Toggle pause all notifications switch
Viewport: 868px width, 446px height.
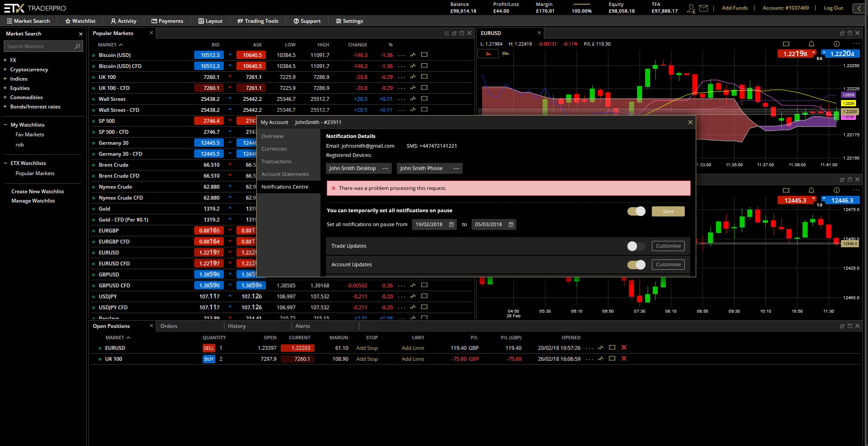click(637, 211)
